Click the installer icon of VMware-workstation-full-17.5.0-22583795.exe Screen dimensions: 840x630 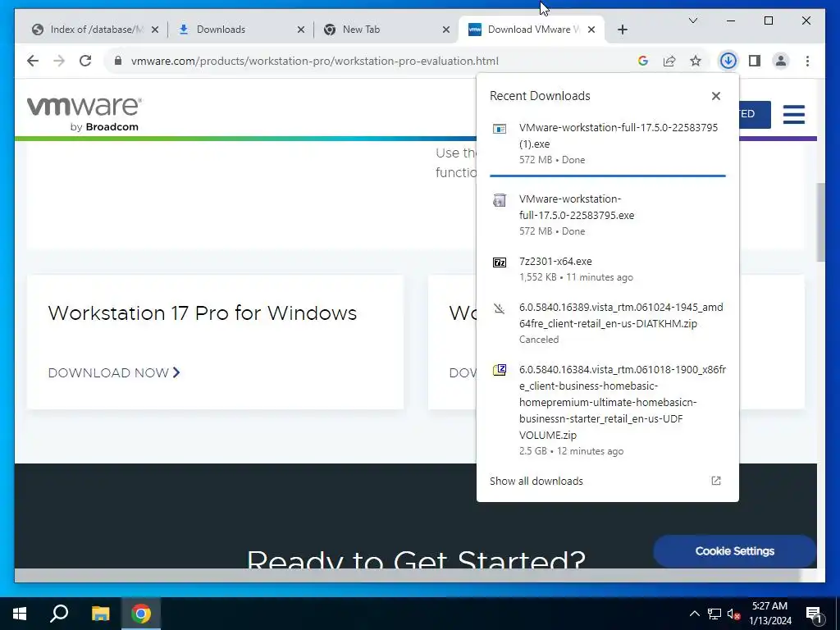click(500, 200)
